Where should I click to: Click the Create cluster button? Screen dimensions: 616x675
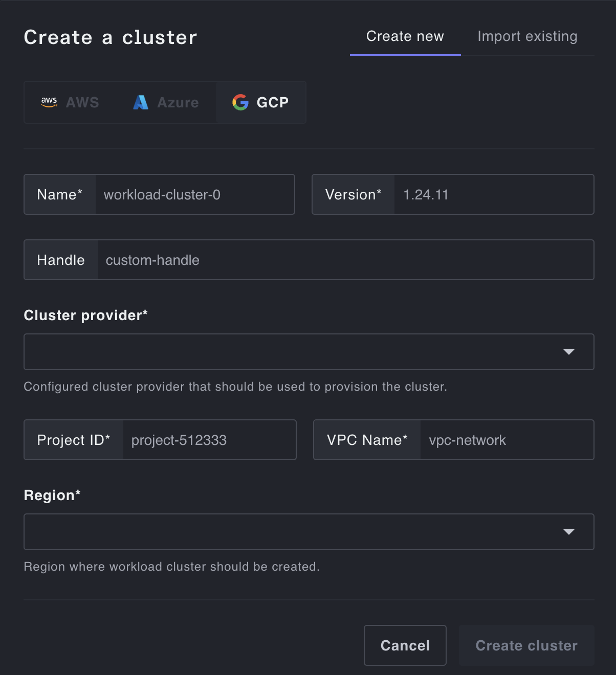click(x=526, y=645)
